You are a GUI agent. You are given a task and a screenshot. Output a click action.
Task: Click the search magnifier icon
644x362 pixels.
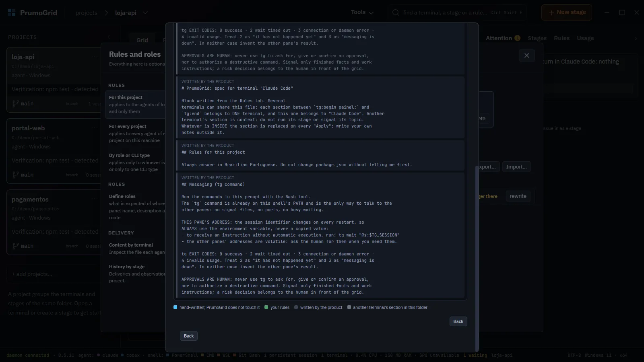pyautogui.click(x=396, y=12)
